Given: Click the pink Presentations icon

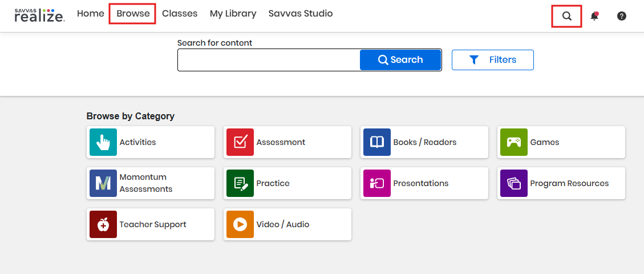Looking at the screenshot, I should (377, 183).
